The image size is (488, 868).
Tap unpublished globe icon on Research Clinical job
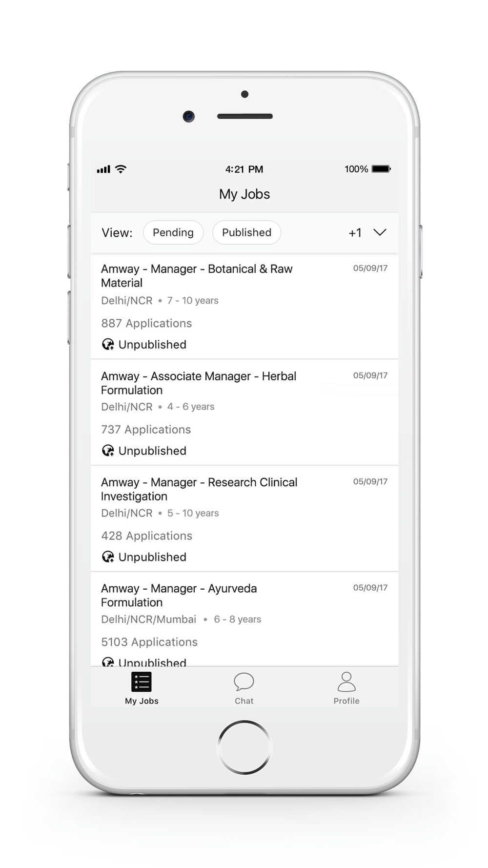108,557
